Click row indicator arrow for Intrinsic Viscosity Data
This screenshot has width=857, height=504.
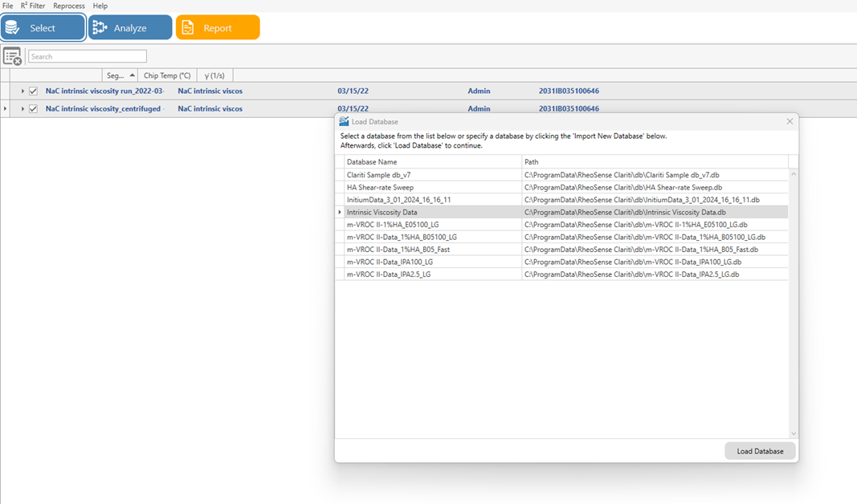[340, 213]
